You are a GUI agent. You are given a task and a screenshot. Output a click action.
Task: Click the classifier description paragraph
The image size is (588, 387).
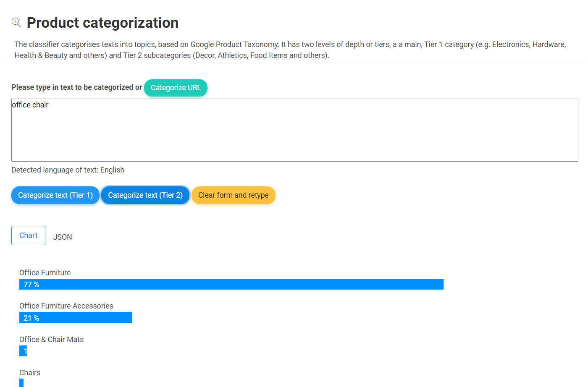(290, 50)
